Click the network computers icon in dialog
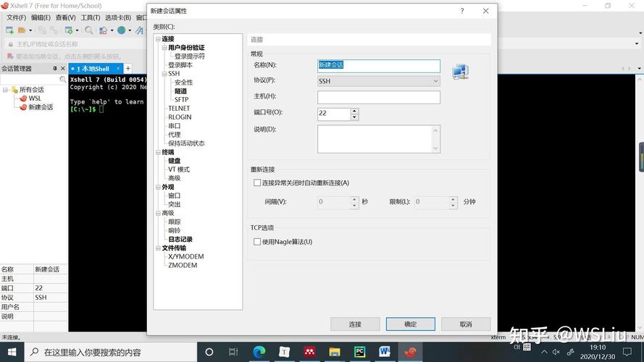Screen dimensions: 644x362 [461, 72]
